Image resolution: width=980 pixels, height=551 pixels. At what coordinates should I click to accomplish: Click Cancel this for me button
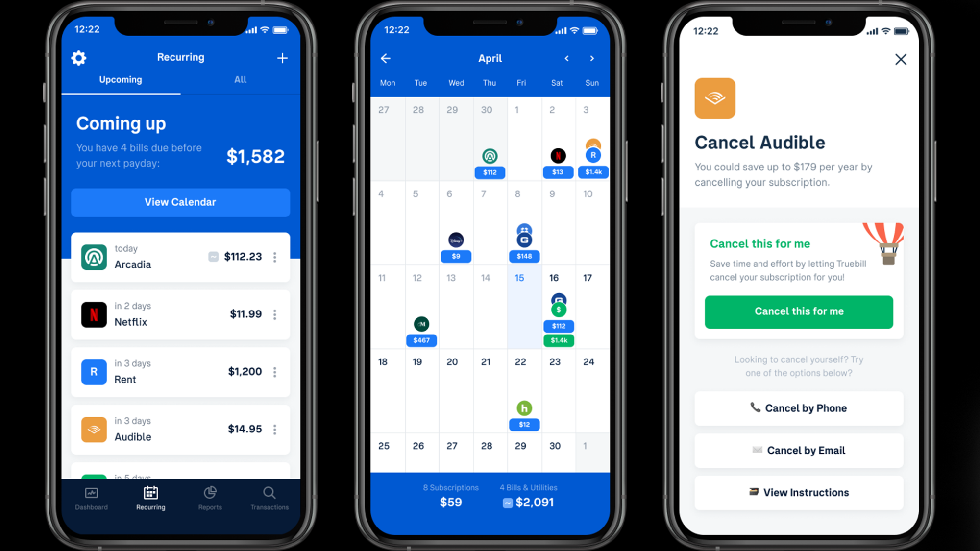coord(800,311)
